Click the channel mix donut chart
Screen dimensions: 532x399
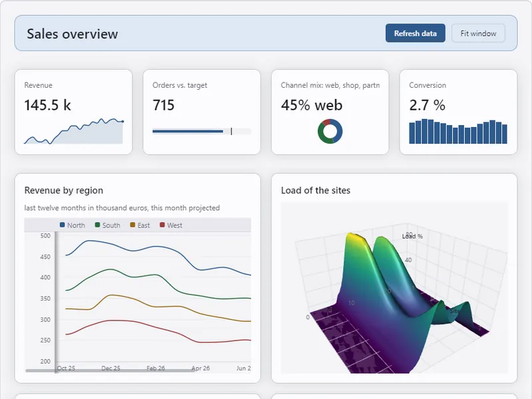(330, 131)
